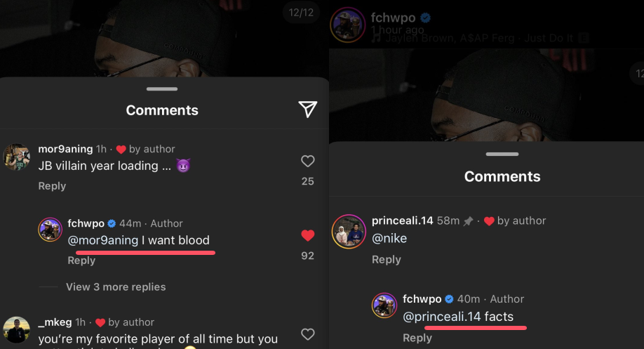The width and height of the screenshot is (644, 349).
Task: Reply to princeali.14's comment
Action: coord(386,260)
